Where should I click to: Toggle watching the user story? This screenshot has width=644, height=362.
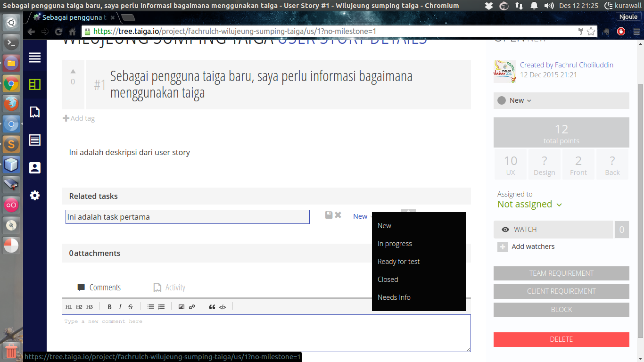[x=553, y=230]
